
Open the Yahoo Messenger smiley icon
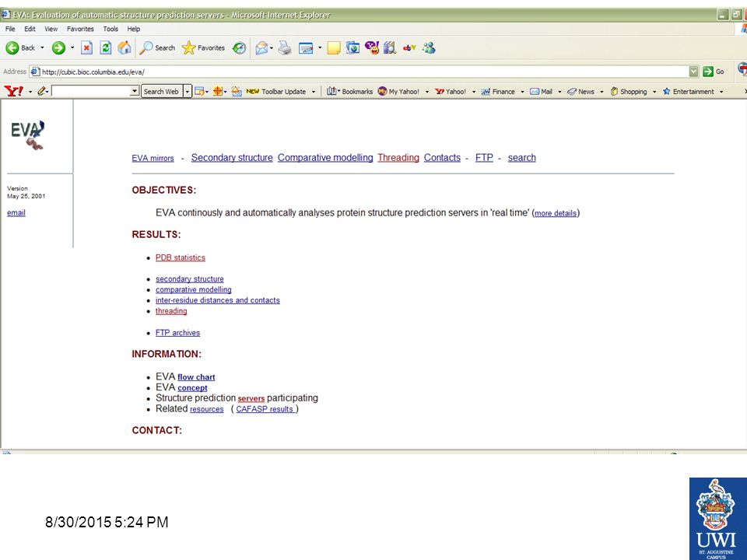pos(372,47)
